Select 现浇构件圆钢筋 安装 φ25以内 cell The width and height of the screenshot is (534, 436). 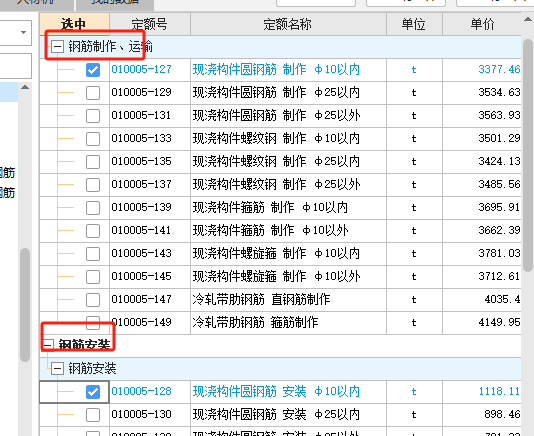(x=288, y=415)
